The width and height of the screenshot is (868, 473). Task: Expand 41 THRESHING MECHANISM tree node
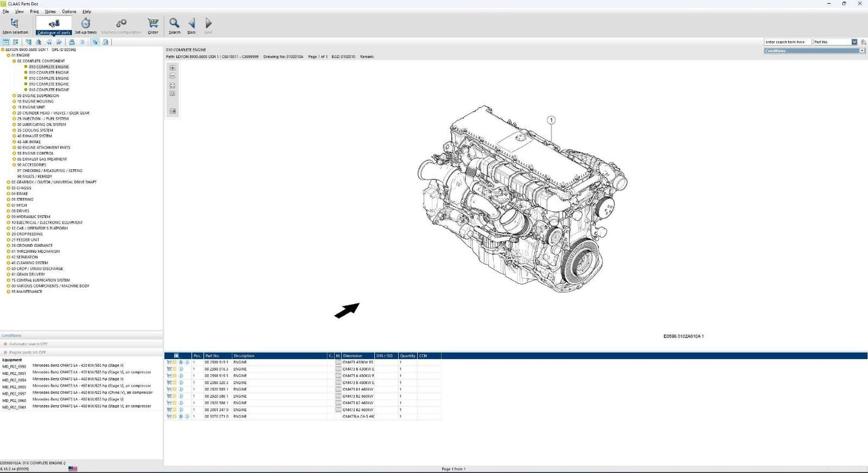coord(8,252)
